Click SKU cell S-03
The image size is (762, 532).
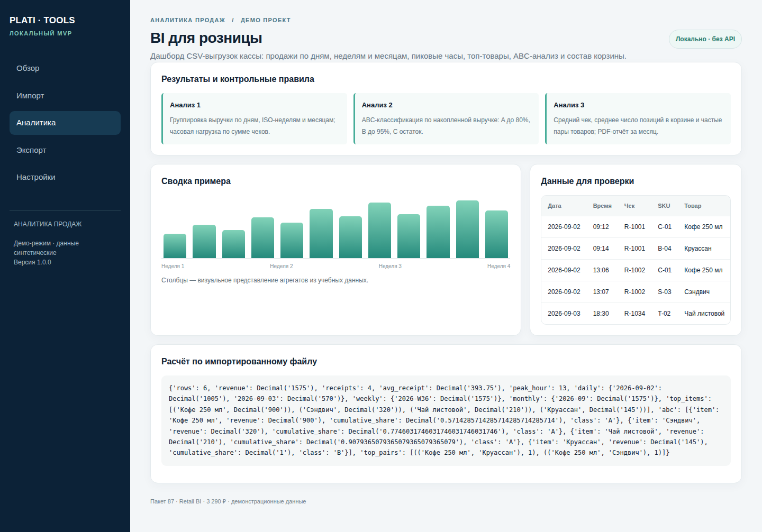point(665,292)
